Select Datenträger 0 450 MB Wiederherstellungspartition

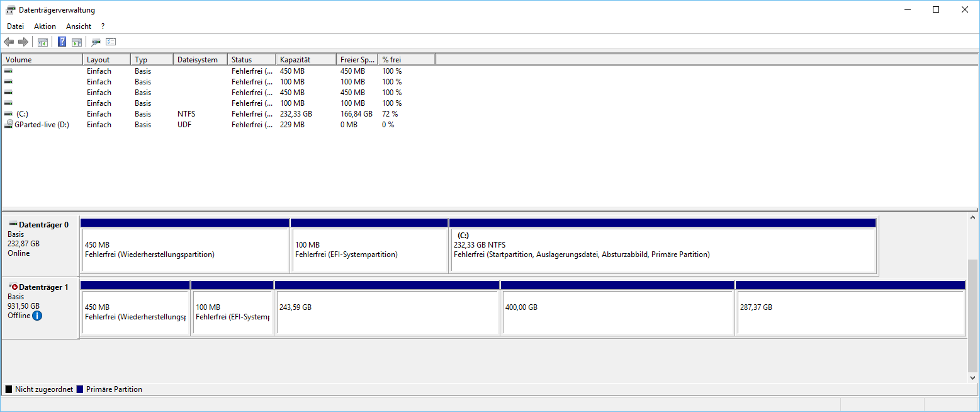point(184,246)
